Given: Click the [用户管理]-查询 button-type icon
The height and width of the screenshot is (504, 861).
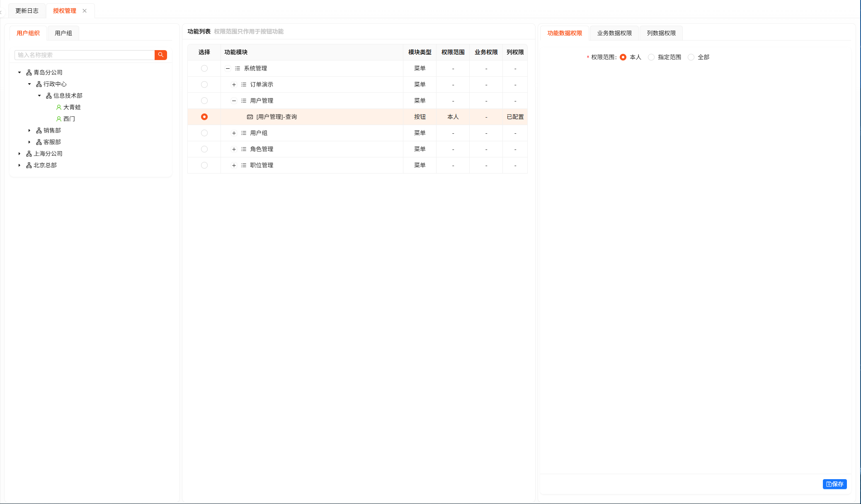Looking at the screenshot, I should (250, 117).
